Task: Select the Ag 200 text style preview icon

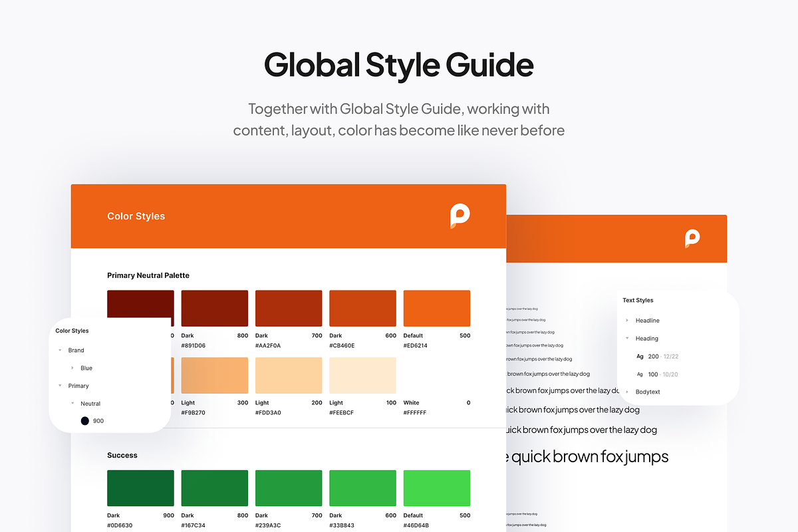Action: point(640,356)
